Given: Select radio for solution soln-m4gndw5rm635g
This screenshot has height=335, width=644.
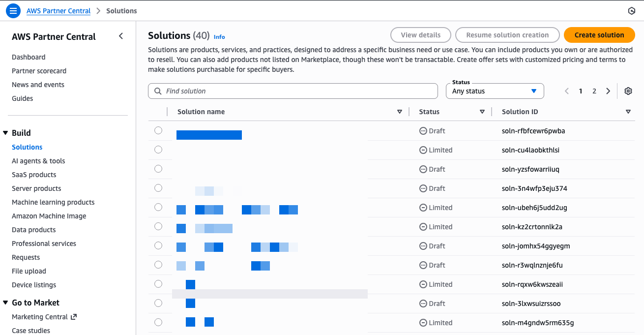Looking at the screenshot, I should tap(158, 322).
